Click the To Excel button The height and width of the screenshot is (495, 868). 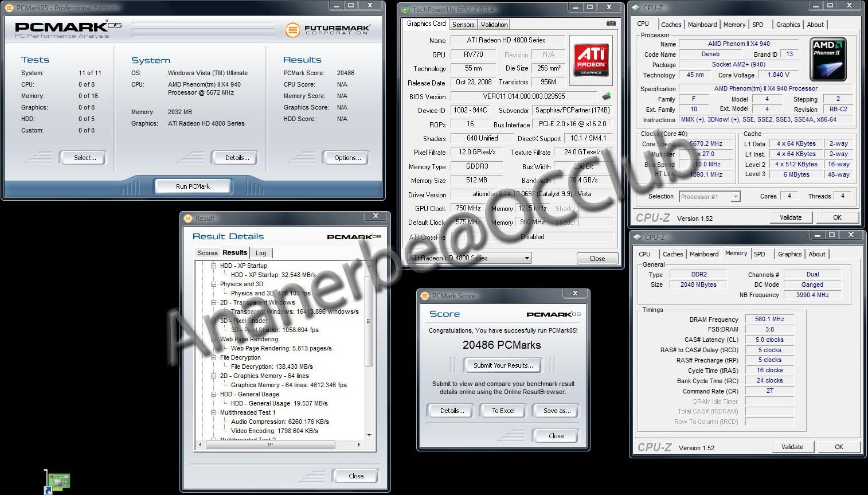pos(503,411)
